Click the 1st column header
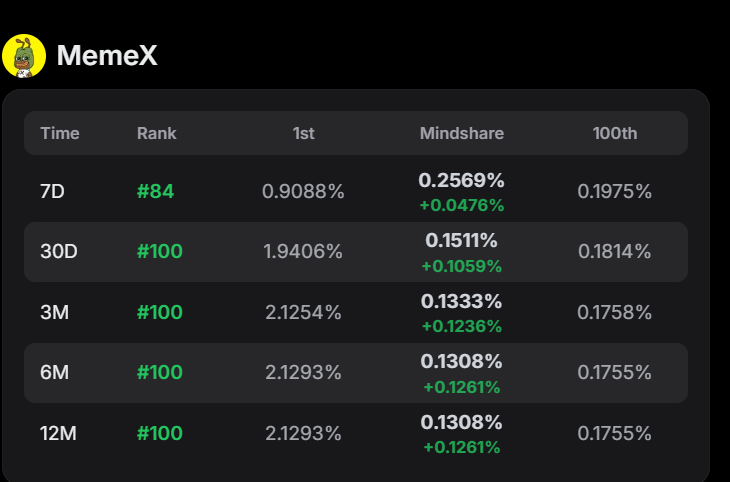The width and height of the screenshot is (730, 482). click(x=304, y=133)
